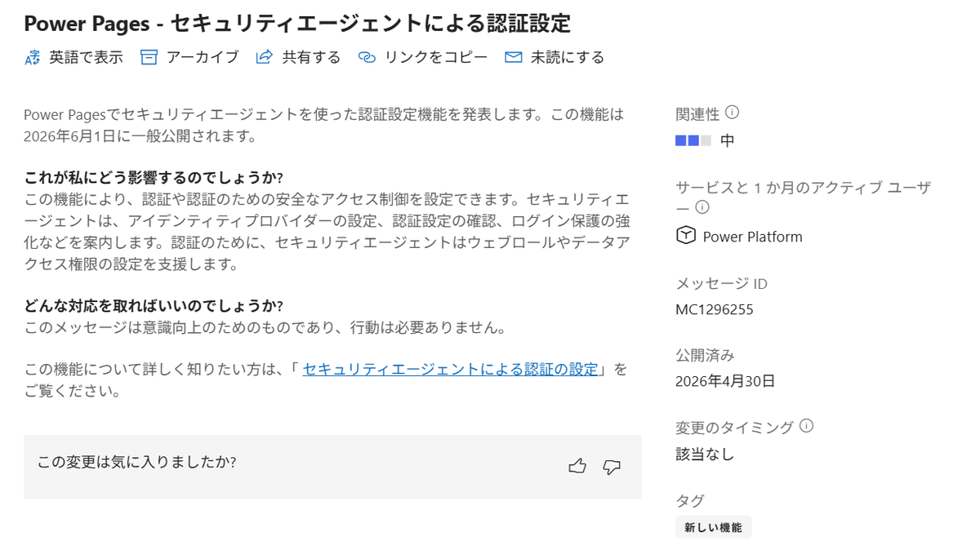Mark message with 未読にする
980x550 pixels.
point(568,57)
